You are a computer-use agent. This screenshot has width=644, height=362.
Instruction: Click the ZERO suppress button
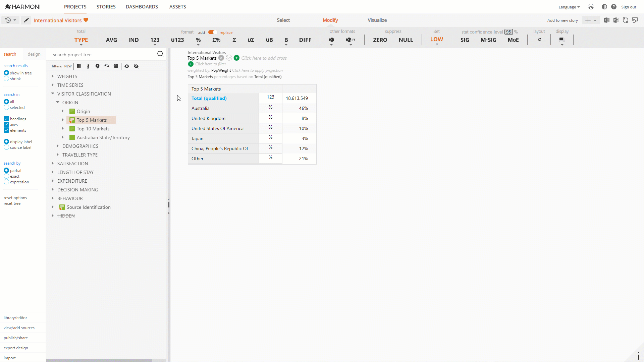coord(380,40)
